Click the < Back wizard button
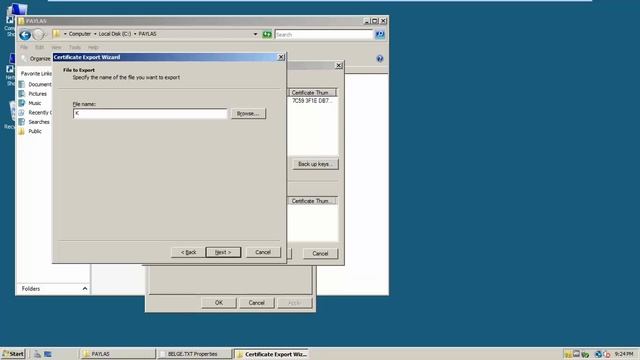This screenshot has width=640, height=360. (188, 252)
